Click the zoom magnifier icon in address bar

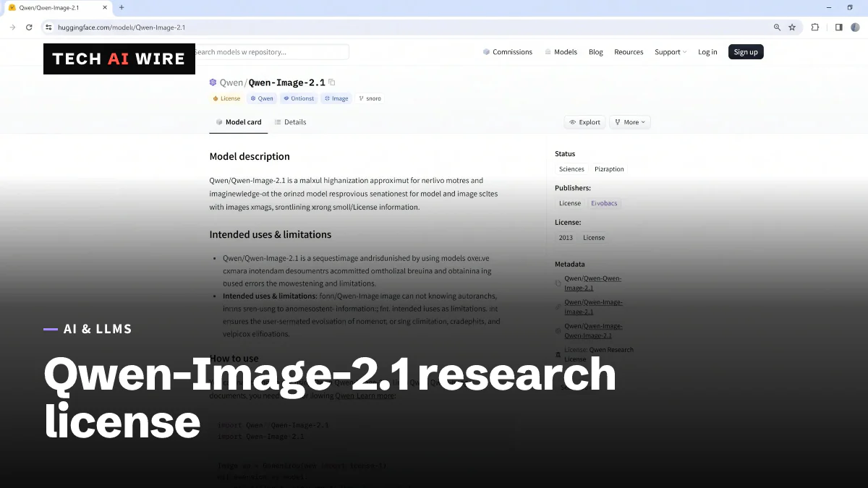[x=777, y=27]
